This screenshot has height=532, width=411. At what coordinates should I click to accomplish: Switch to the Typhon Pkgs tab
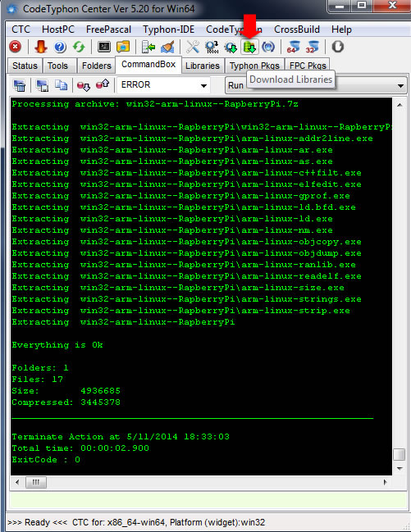tap(254, 66)
